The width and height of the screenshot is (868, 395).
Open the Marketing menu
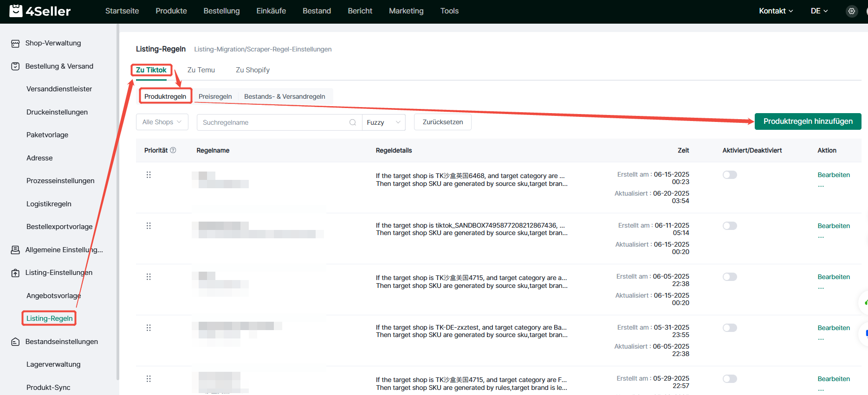pos(406,11)
